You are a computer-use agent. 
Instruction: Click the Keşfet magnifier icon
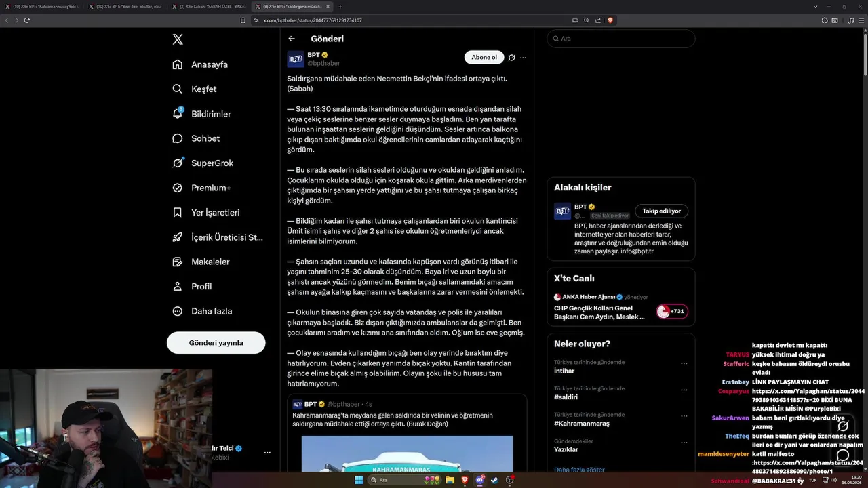pos(178,89)
